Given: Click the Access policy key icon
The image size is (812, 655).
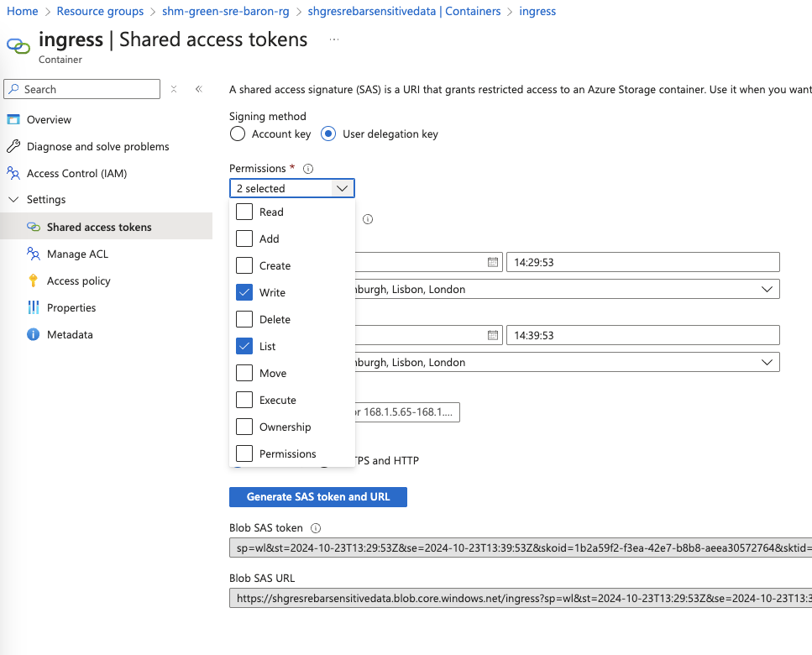Looking at the screenshot, I should tap(33, 280).
